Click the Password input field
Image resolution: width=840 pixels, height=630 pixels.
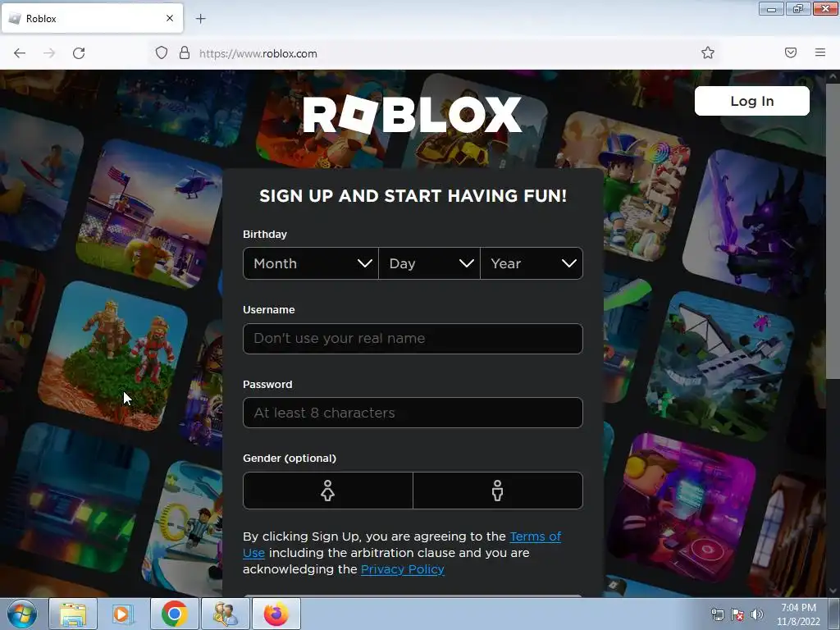pyautogui.click(x=413, y=413)
